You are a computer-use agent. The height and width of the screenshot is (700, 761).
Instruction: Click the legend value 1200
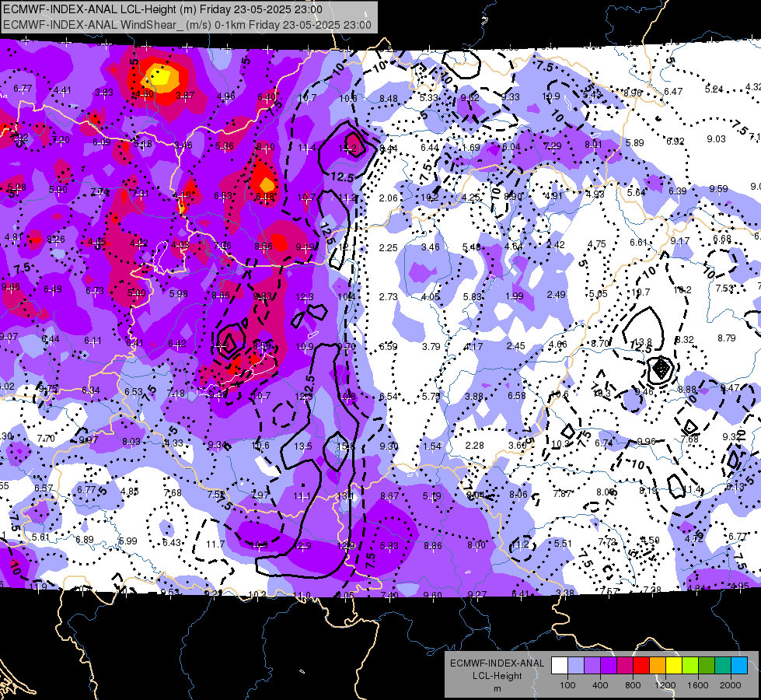(665, 685)
